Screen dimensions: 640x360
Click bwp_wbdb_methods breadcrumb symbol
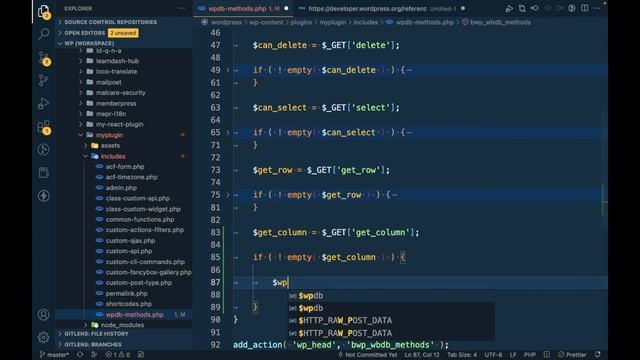click(x=500, y=22)
